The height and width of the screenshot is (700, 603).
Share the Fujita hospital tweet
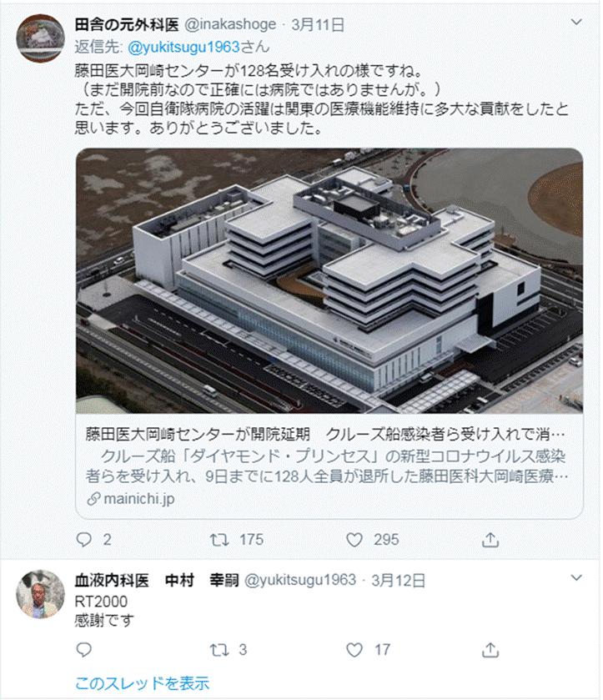[x=490, y=540]
